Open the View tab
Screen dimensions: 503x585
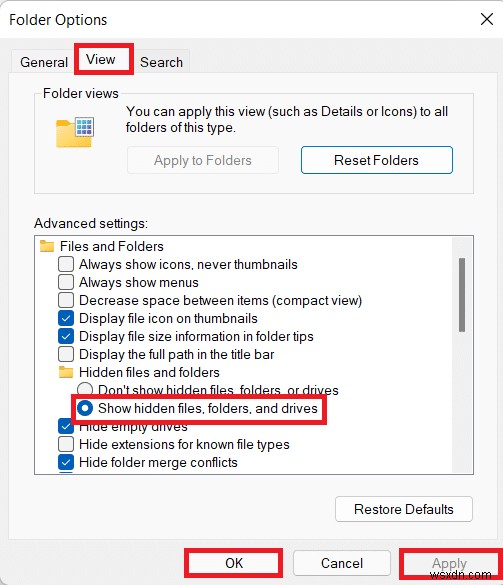[101, 59]
